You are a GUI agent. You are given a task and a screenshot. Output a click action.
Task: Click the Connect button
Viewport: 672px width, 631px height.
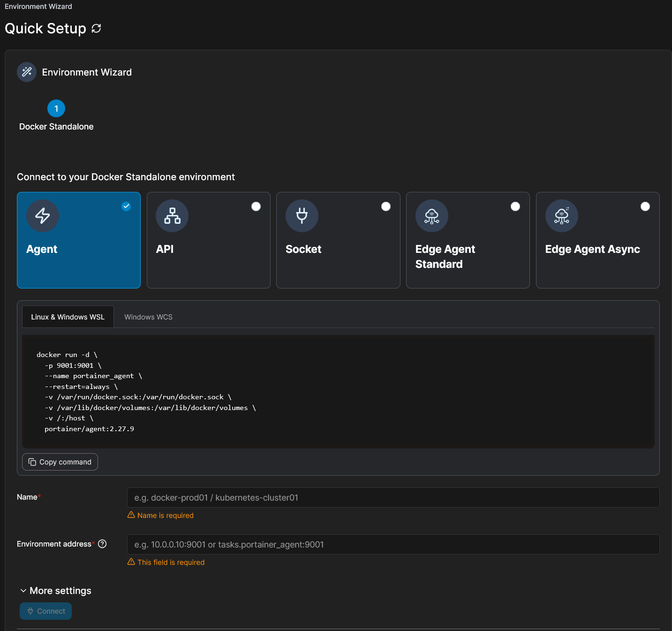(x=46, y=611)
